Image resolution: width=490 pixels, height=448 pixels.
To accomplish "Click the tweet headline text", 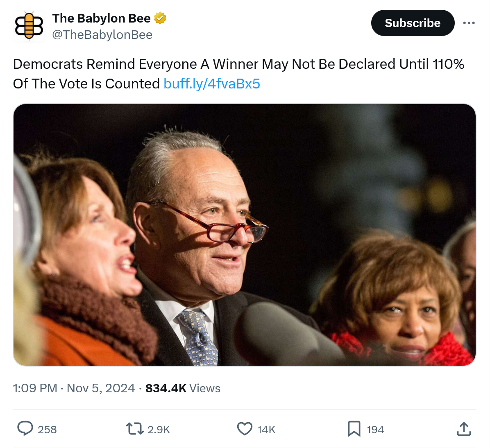I will pyautogui.click(x=238, y=64).
